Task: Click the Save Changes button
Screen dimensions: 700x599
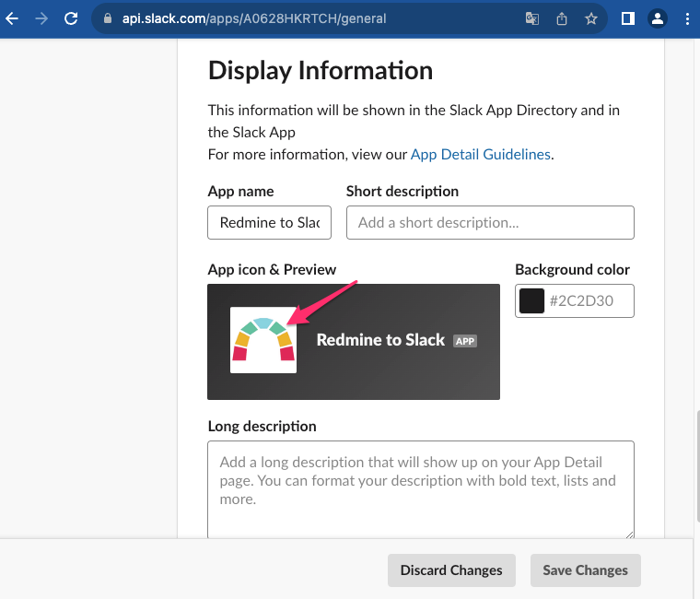Action: (585, 570)
